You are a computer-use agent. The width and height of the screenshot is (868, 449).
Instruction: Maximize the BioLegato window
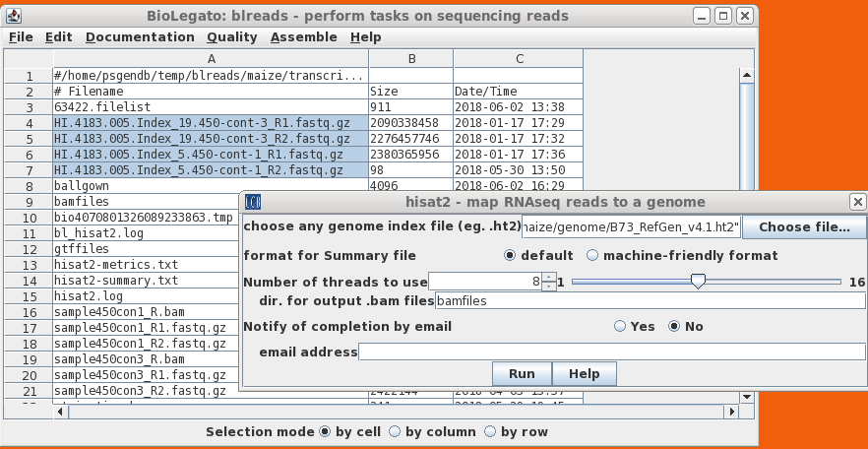(723, 16)
